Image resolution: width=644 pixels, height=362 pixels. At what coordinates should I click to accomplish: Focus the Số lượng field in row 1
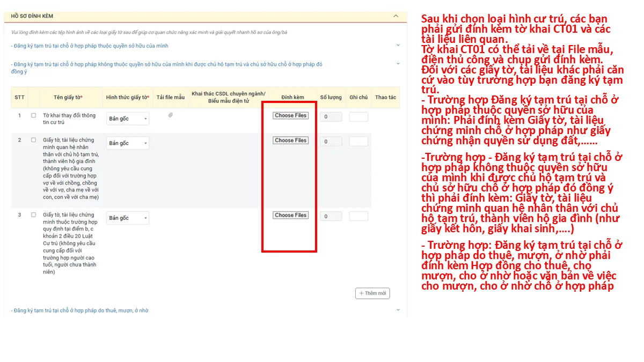(331, 117)
